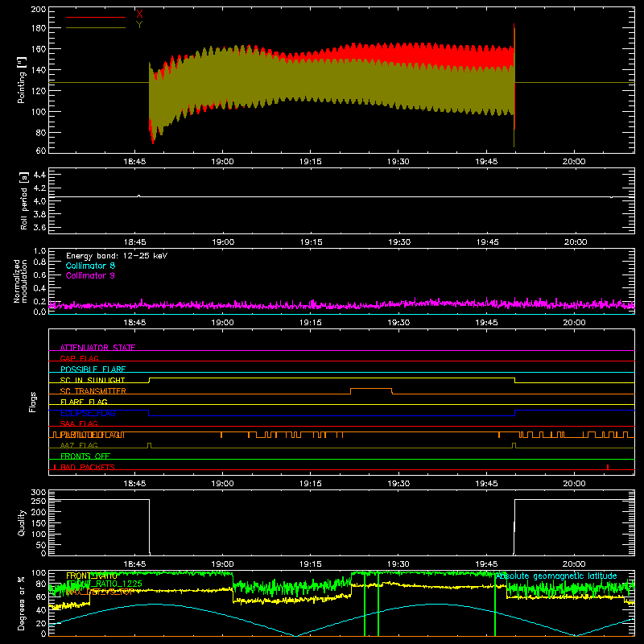The width and height of the screenshot is (644, 644).
Task: Click the FRONTS_OFF flag label
Action: point(85,456)
